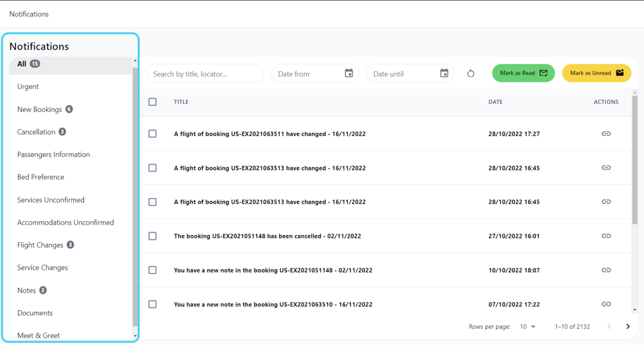Check the box for booking US-EX2021063511 notification
This screenshot has width=644, height=345.
pyautogui.click(x=152, y=134)
